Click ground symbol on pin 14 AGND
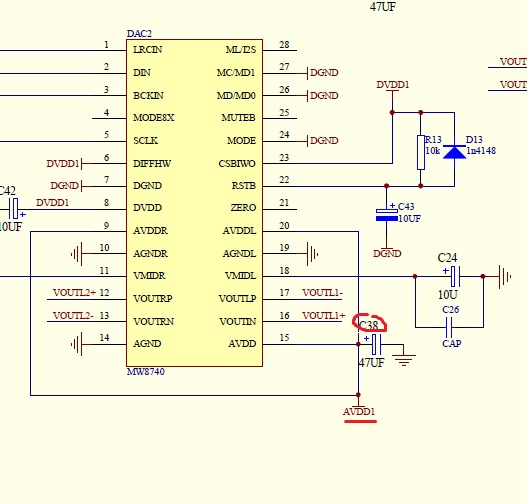 point(77,344)
